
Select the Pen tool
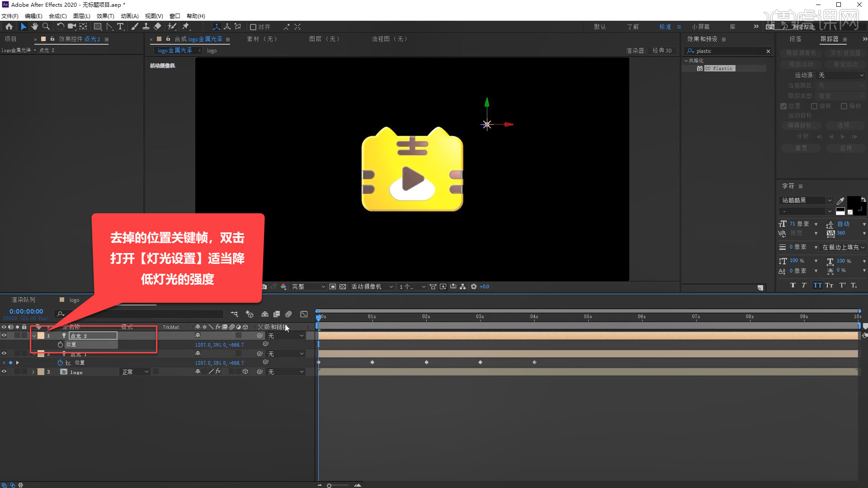(x=109, y=27)
